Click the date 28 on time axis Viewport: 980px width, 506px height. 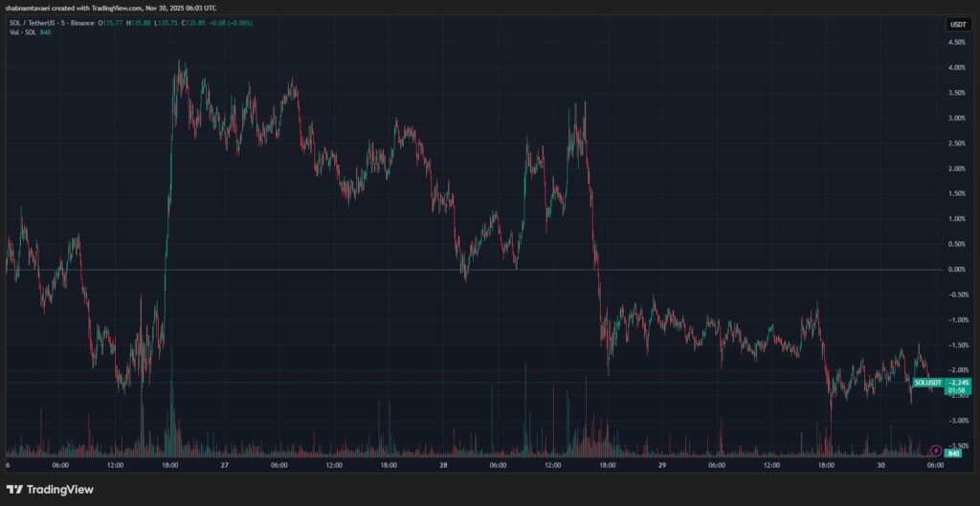tap(443, 464)
